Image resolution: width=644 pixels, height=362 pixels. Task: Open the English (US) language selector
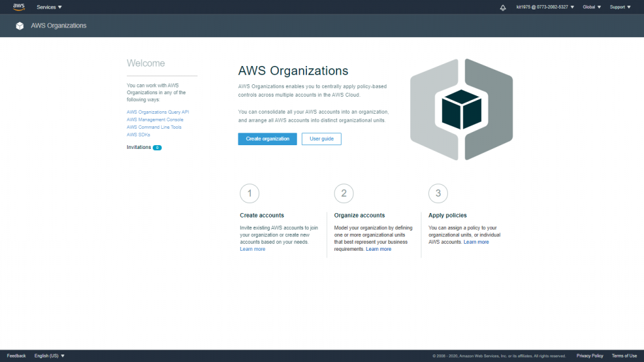click(50, 355)
